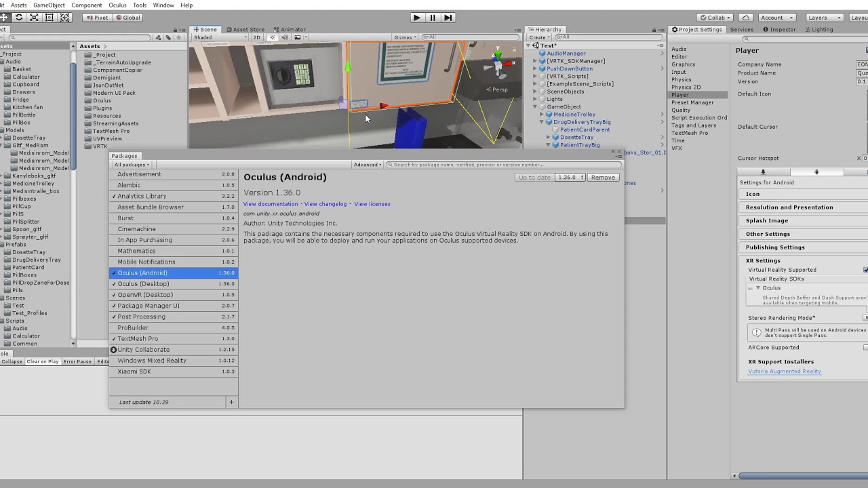The height and width of the screenshot is (488, 868).
Task: Open the cloud services icon
Action: [746, 18]
